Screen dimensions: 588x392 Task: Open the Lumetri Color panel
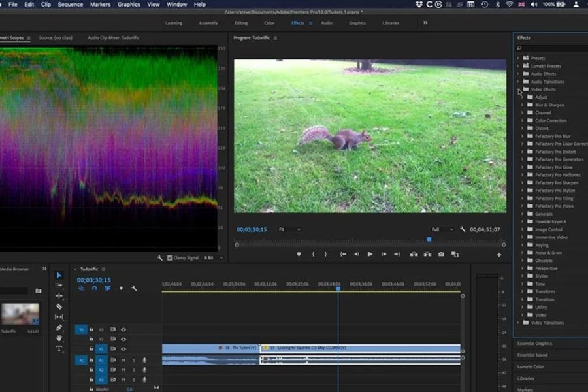pos(530,367)
